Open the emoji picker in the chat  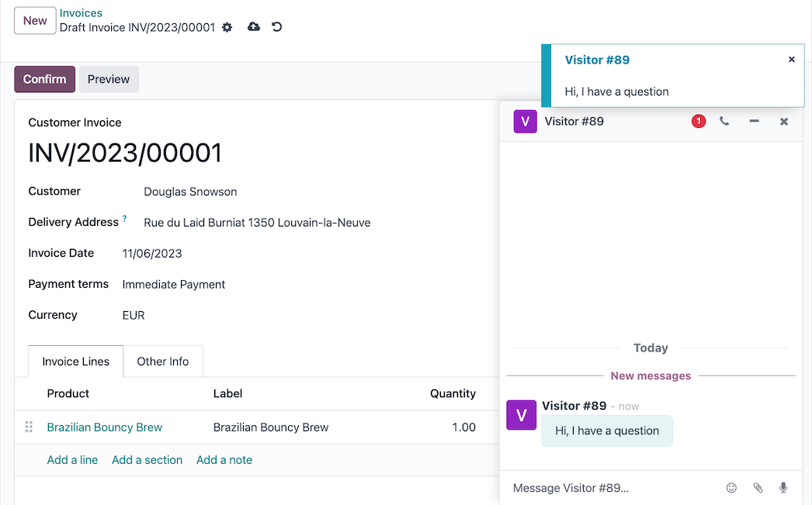point(730,487)
